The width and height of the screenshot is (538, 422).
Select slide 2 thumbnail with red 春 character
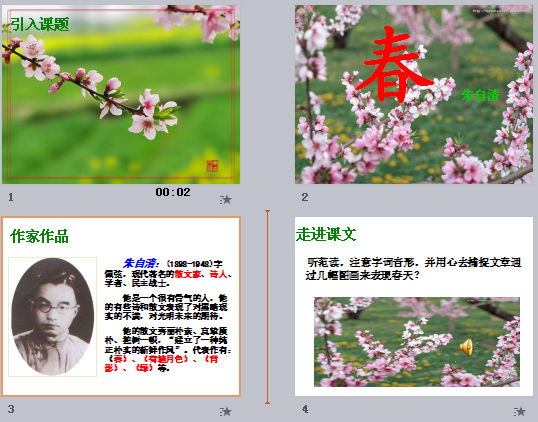pyautogui.click(x=414, y=94)
